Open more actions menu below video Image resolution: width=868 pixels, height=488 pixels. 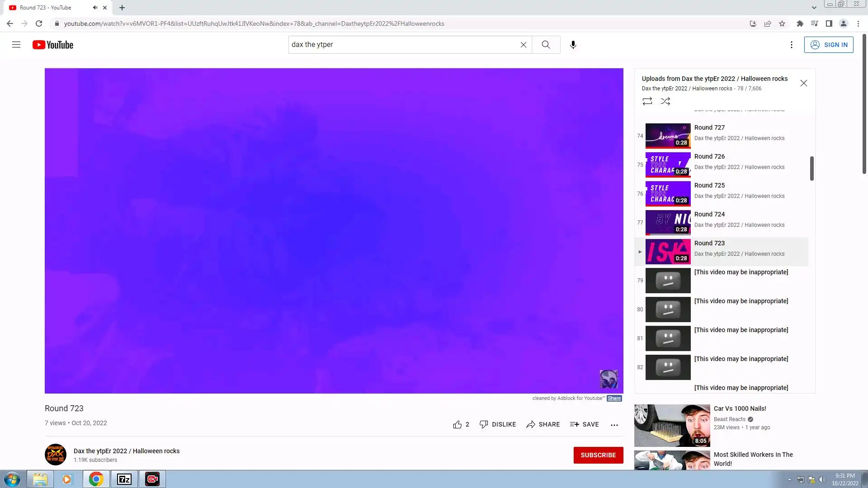tap(614, 425)
